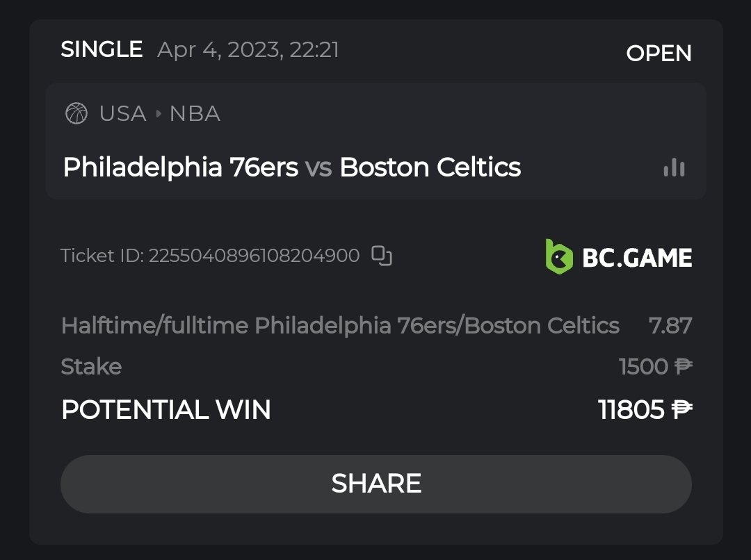The height and width of the screenshot is (560, 751).
Task: Click the green BC.GAME logo icon
Action: point(559,257)
